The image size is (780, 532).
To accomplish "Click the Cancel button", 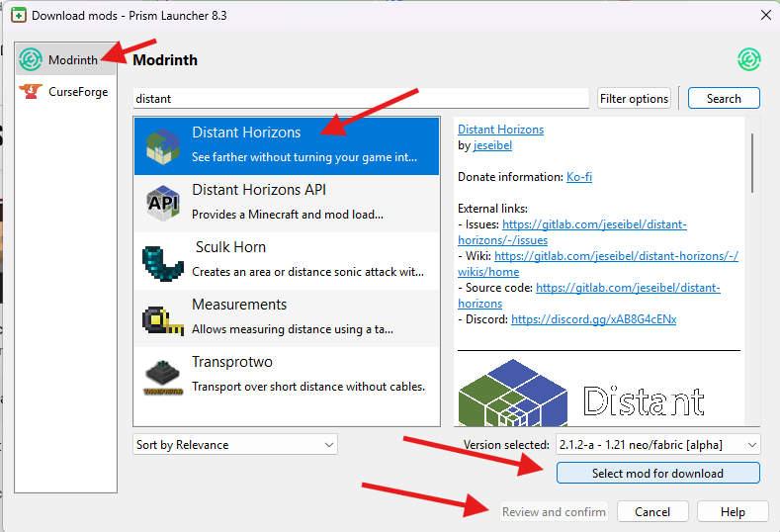I will (x=652, y=511).
